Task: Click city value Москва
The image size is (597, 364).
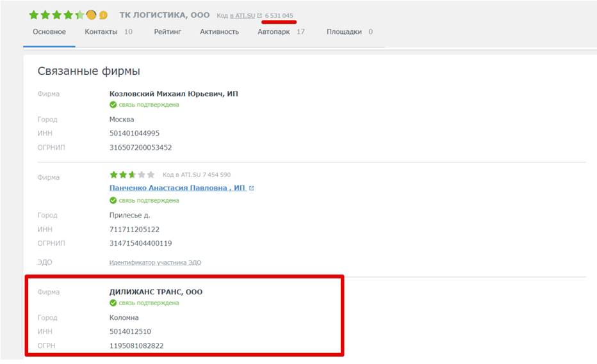Action: point(122,120)
